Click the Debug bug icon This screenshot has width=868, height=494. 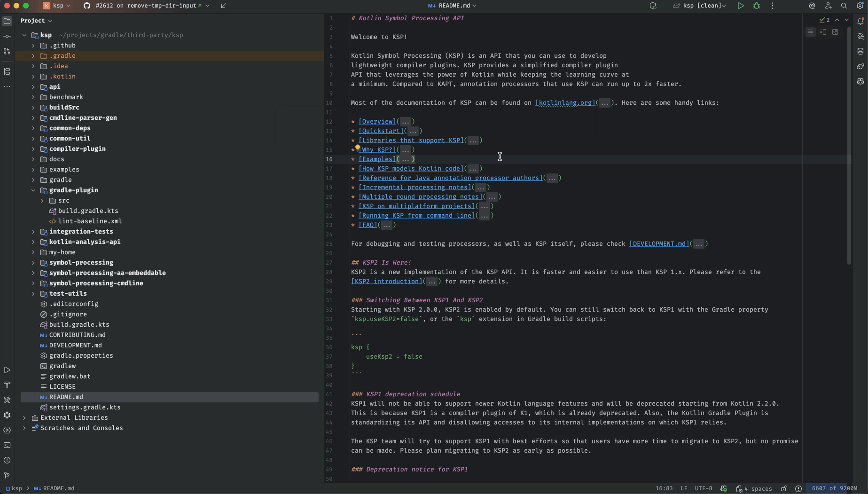click(x=756, y=6)
